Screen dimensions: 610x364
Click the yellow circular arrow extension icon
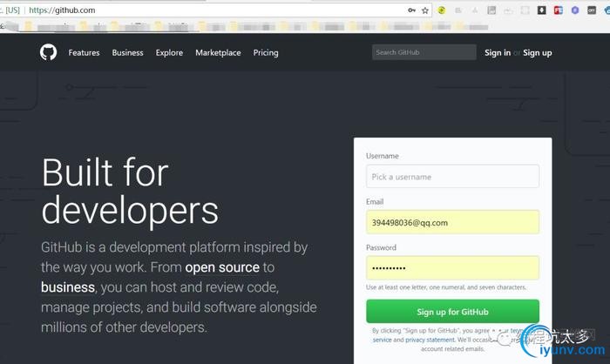tap(442, 10)
